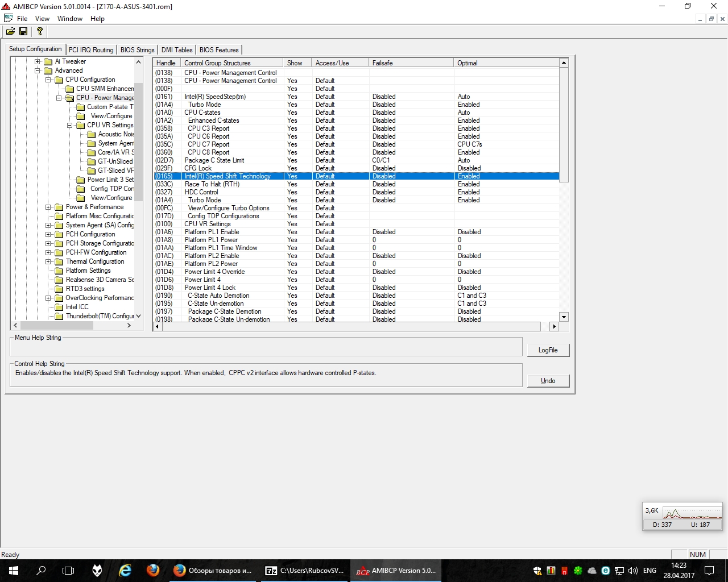728x582 pixels.
Task: Click the Control Group Structures column header
Action: (x=232, y=63)
